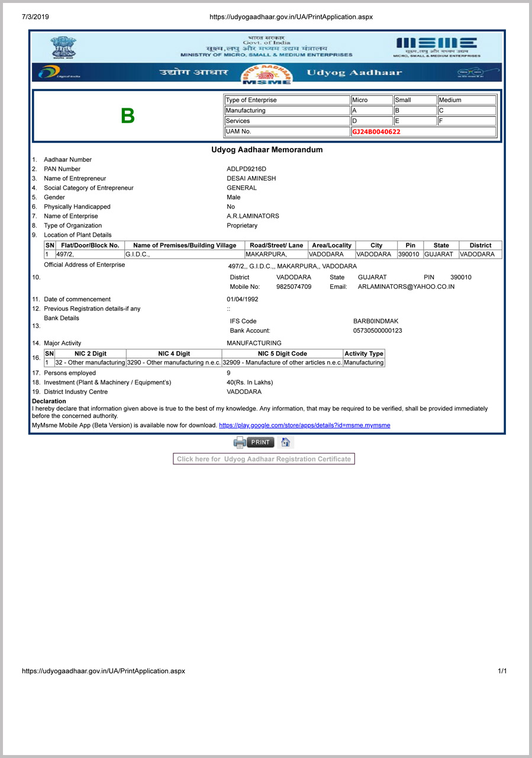Click the Previous Registration details-if any label
The width and height of the screenshot is (532, 758).
(x=92, y=309)
